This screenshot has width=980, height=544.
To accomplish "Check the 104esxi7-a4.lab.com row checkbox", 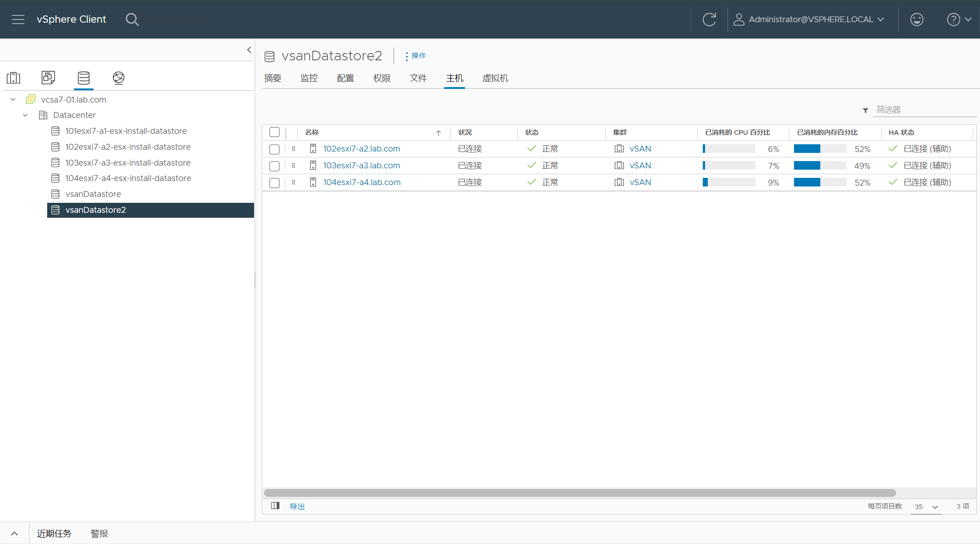I will 274,183.
